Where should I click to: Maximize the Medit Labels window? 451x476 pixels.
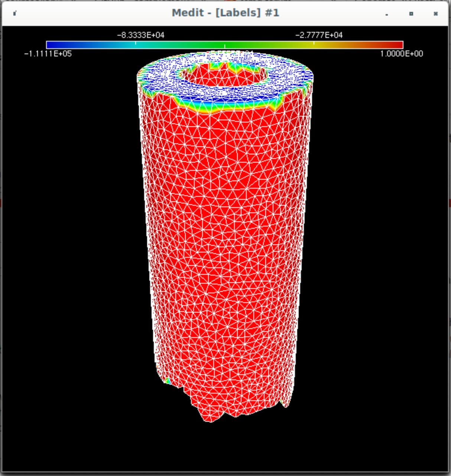coord(411,14)
